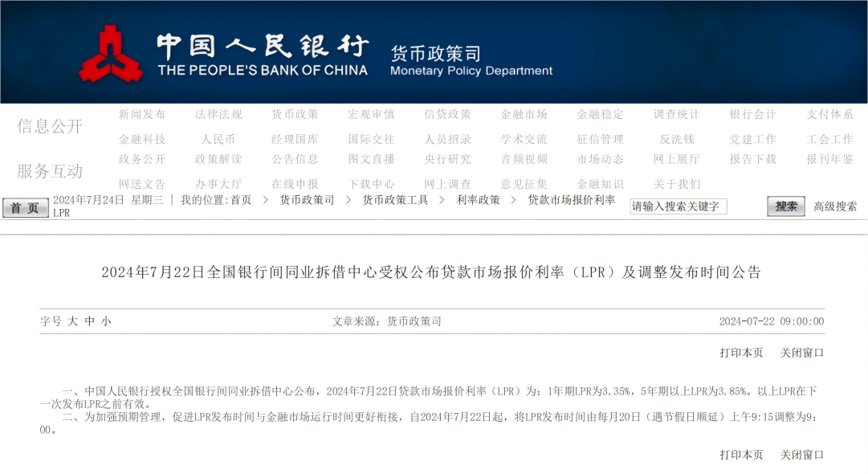Image resolution: width=868 pixels, height=474 pixels.
Task: Open the 金融科技 navigation item
Action: (142, 139)
